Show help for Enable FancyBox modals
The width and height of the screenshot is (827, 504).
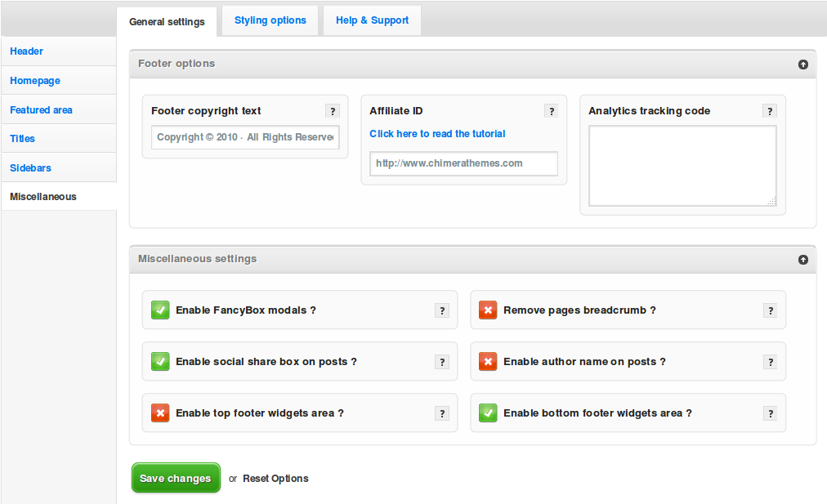point(442,310)
